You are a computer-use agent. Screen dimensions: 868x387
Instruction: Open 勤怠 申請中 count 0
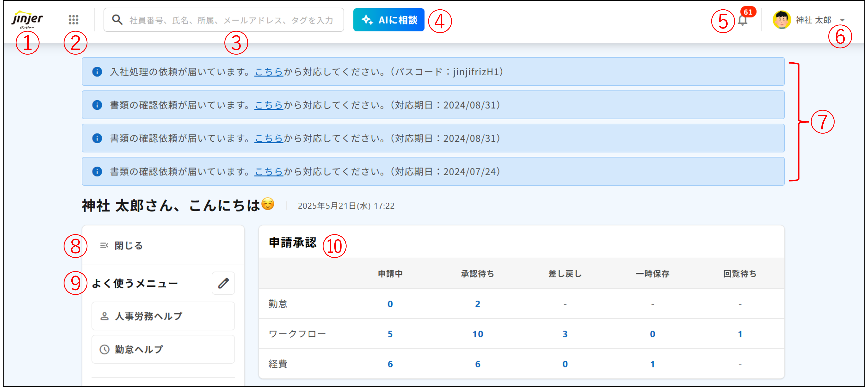[390, 304]
